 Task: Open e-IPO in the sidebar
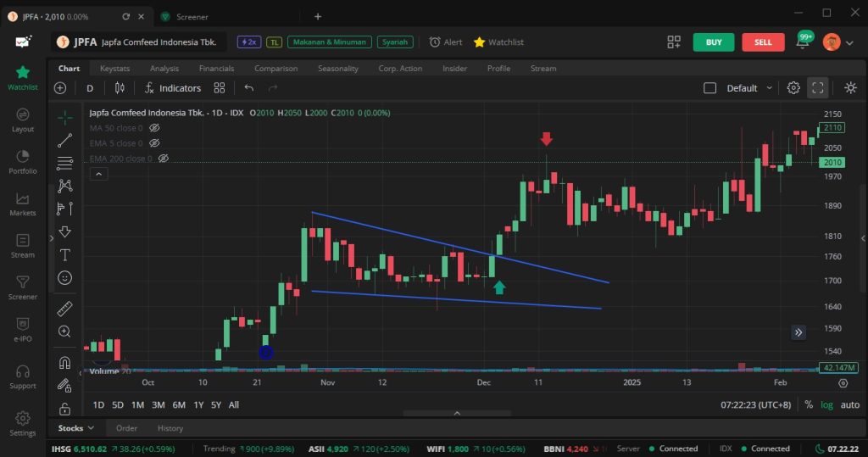[23, 330]
